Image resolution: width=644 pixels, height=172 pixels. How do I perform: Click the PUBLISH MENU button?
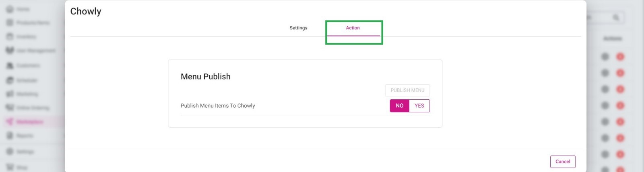pos(407,90)
